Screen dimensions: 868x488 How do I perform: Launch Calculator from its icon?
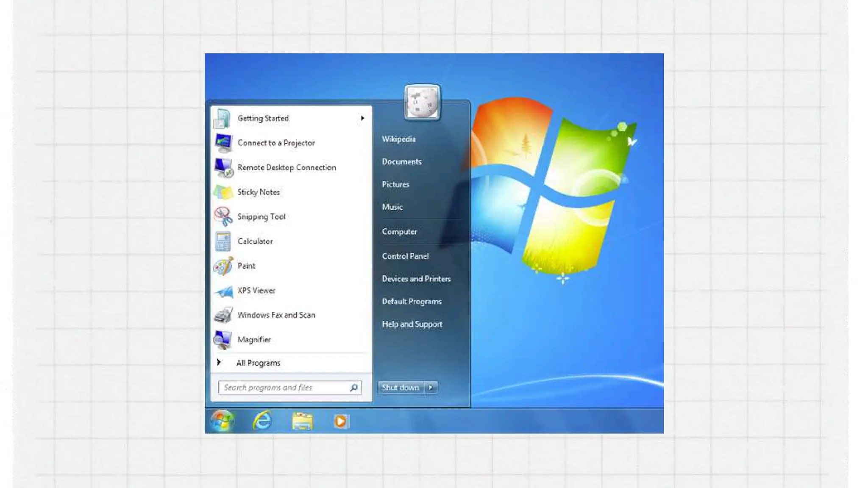pos(223,241)
